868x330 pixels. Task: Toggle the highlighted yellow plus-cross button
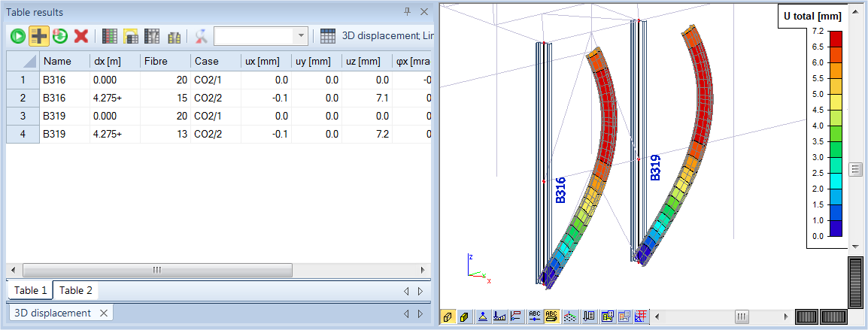[x=38, y=35]
